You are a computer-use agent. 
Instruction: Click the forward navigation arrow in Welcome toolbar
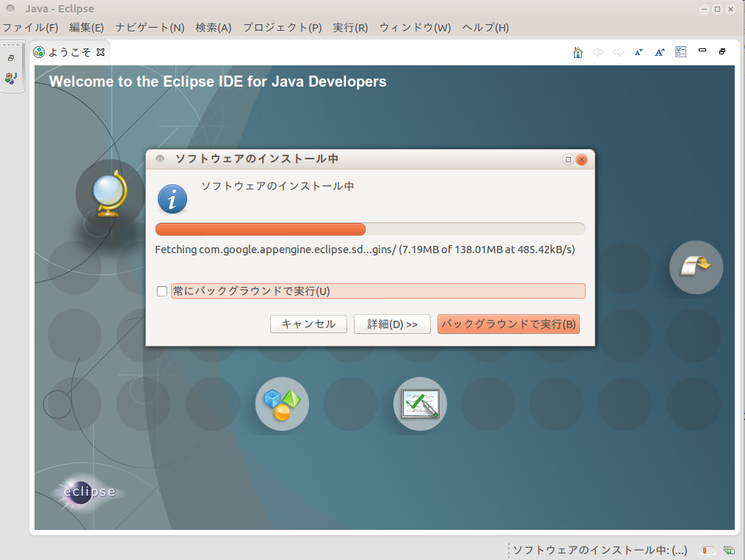coord(618,52)
